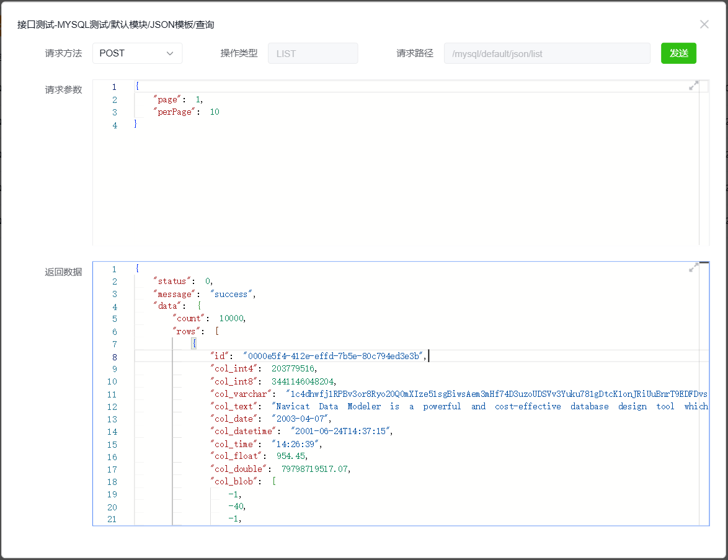The height and width of the screenshot is (560, 728).
Task: Click the 请求路径 /mysql/default/json/list field
Action: tap(546, 53)
